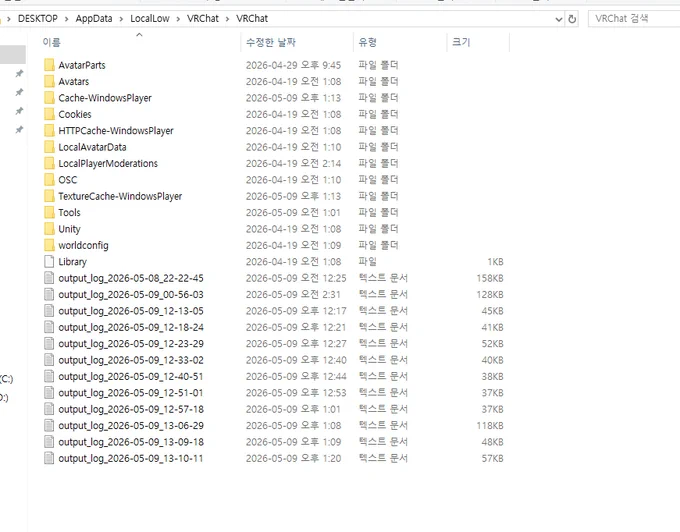Screen dimensions: 680x532
Task: Select icon of output_log_2026-05-08_22-22-45
Action: click(x=49, y=278)
